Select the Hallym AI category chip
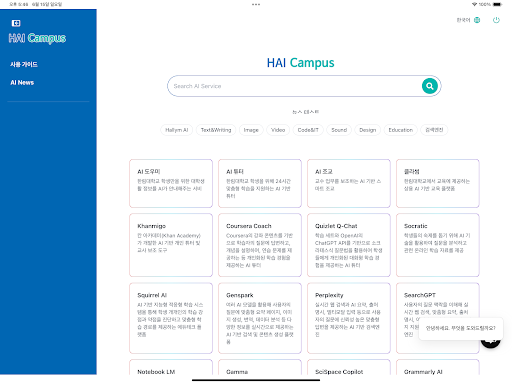Viewport: 512px width, 384px height. pos(177,130)
